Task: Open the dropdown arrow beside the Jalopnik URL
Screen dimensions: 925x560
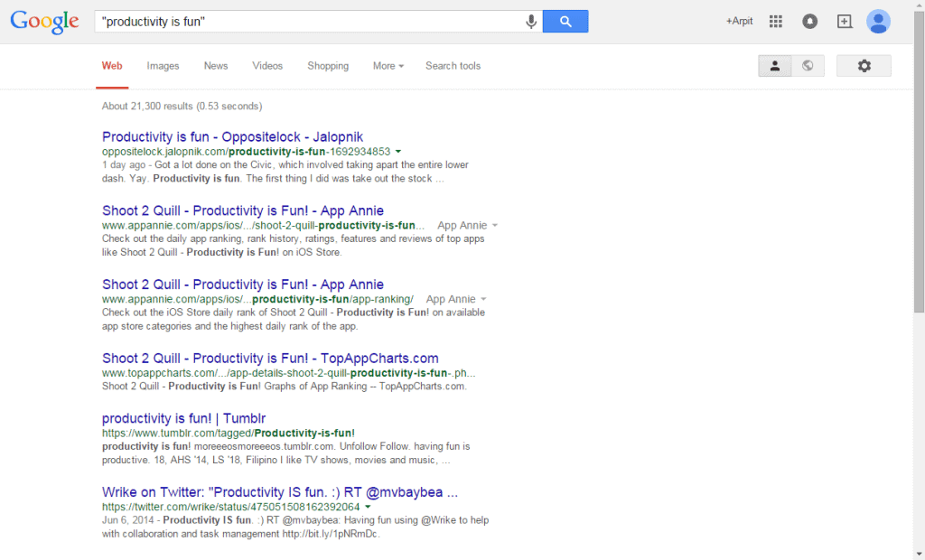Action: pyautogui.click(x=397, y=152)
